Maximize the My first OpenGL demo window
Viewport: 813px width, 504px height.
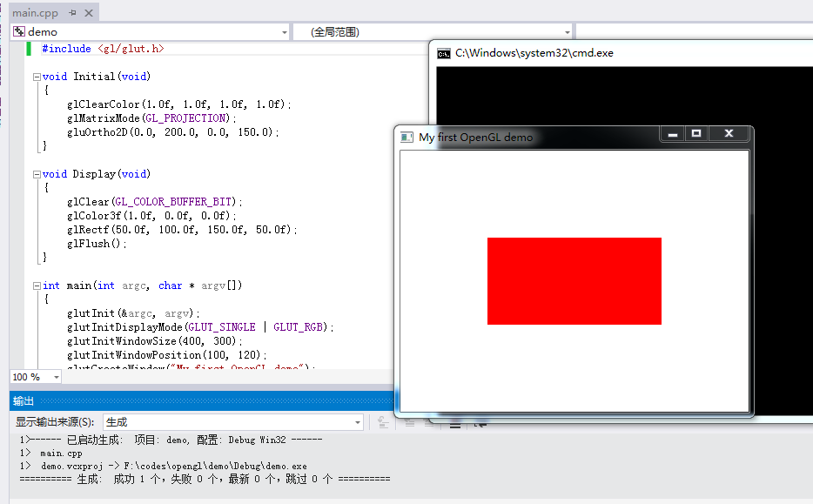tap(699, 133)
